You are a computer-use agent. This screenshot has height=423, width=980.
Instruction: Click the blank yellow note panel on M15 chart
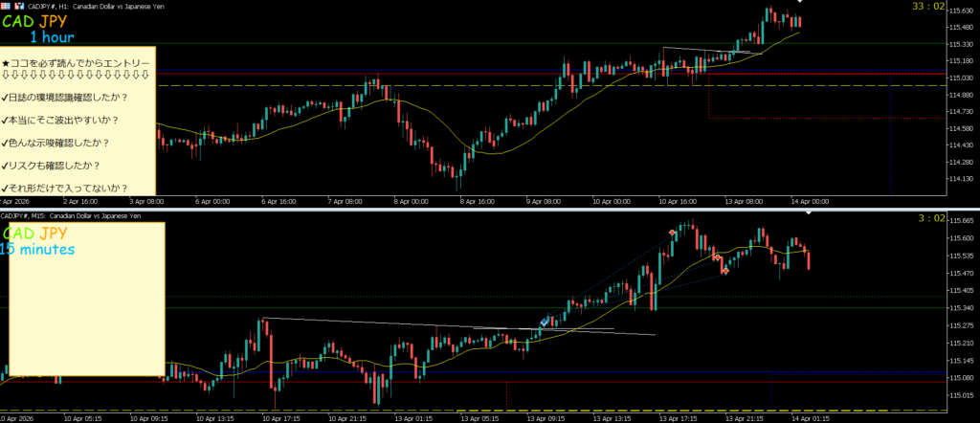(x=86, y=316)
